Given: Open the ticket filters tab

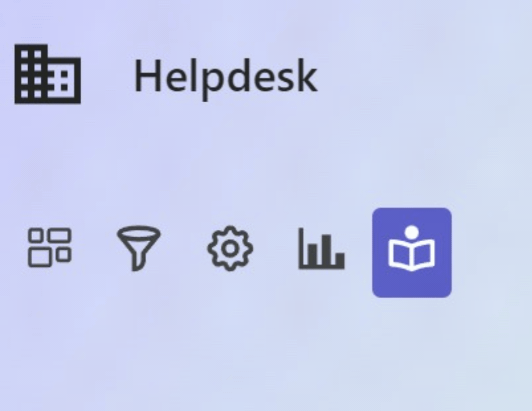Looking at the screenshot, I should pyautogui.click(x=139, y=248).
